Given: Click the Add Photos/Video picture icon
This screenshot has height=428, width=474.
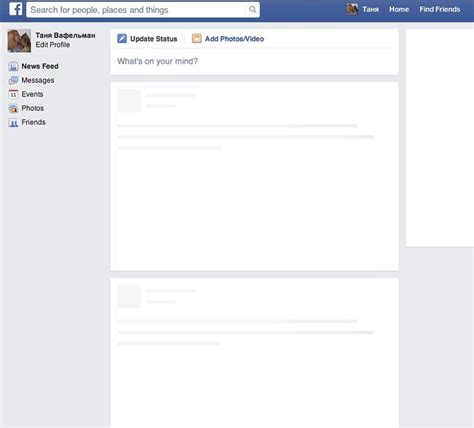Looking at the screenshot, I should coord(197,39).
